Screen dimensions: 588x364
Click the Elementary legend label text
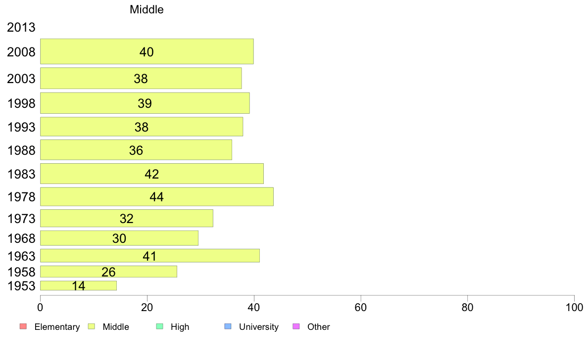point(57,327)
